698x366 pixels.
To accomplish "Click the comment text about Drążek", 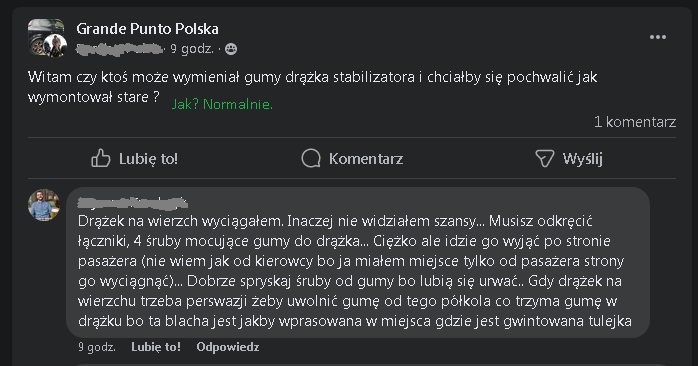I will [355, 271].
